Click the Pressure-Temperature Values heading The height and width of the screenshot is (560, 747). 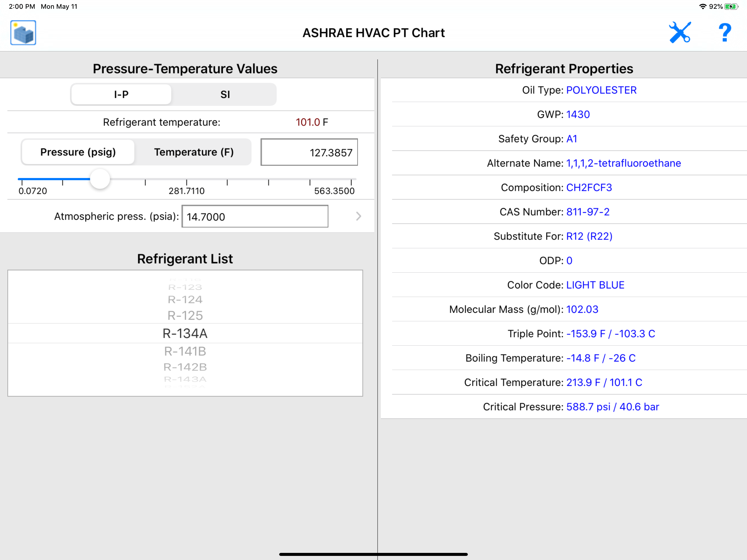(x=185, y=69)
